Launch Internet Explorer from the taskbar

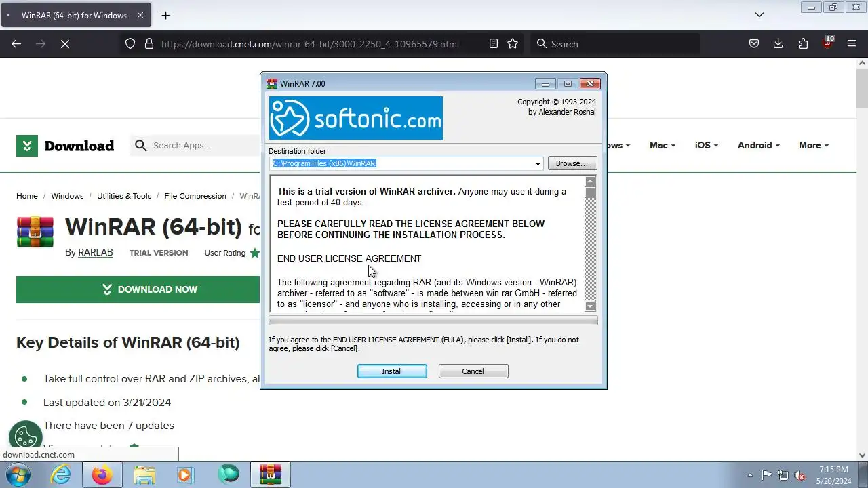point(61,475)
